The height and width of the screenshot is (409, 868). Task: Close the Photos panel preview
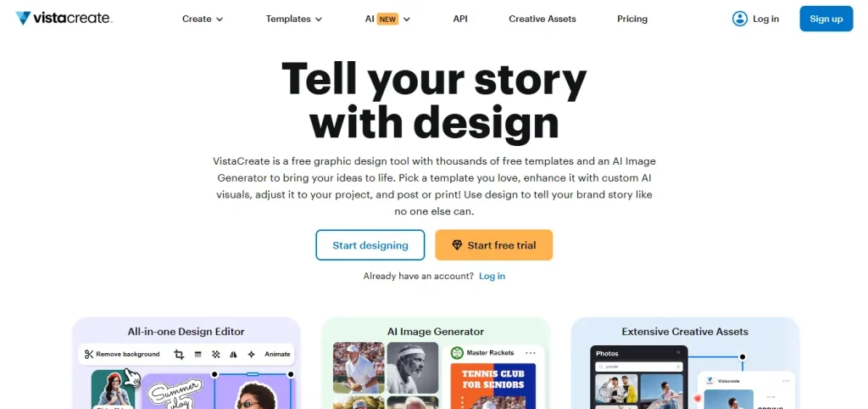pos(678,353)
